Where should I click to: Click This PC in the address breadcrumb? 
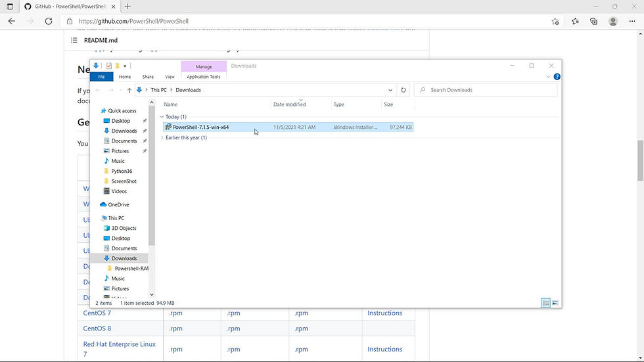click(x=158, y=90)
